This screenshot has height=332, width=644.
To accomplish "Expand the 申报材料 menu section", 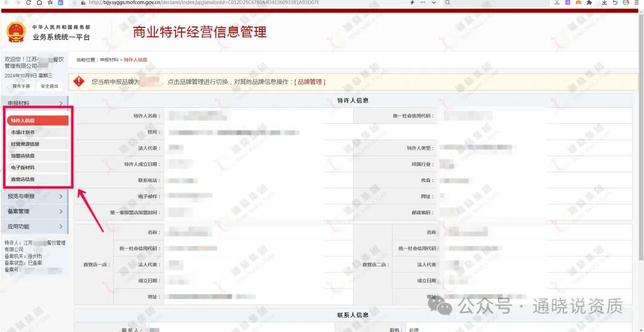I will [35, 103].
